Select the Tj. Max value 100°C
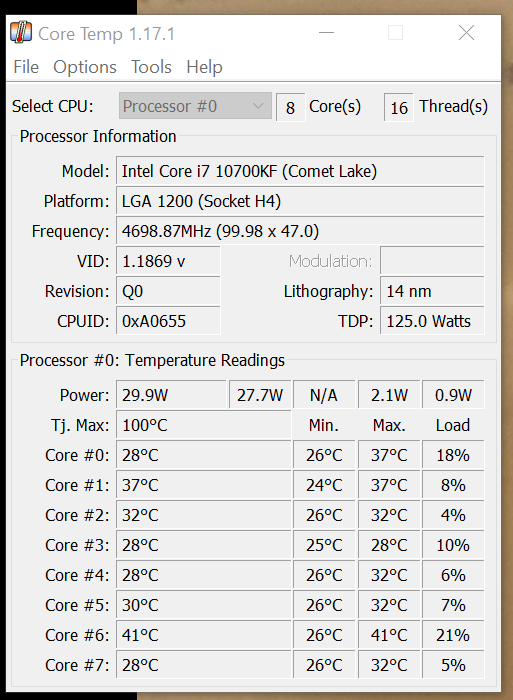This screenshot has width=513, height=700. (x=204, y=425)
